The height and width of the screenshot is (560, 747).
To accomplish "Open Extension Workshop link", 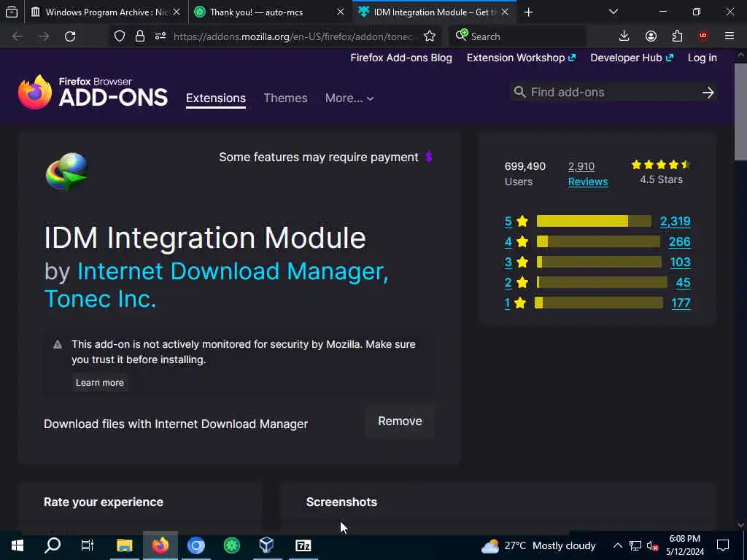I will click(x=521, y=58).
